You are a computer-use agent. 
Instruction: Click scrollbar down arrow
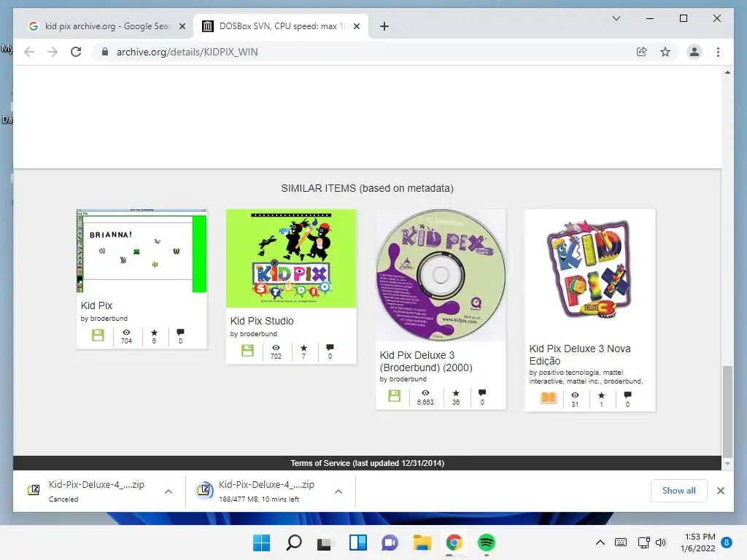point(727,463)
